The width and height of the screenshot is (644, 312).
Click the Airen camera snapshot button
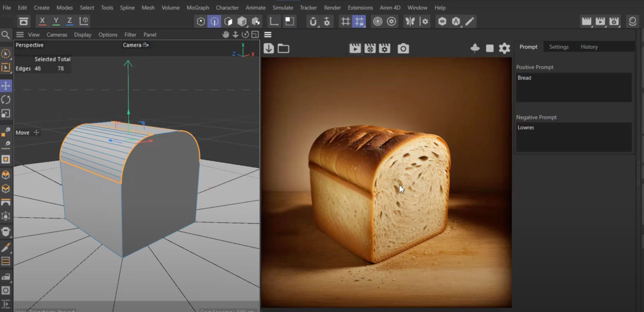[x=403, y=48]
